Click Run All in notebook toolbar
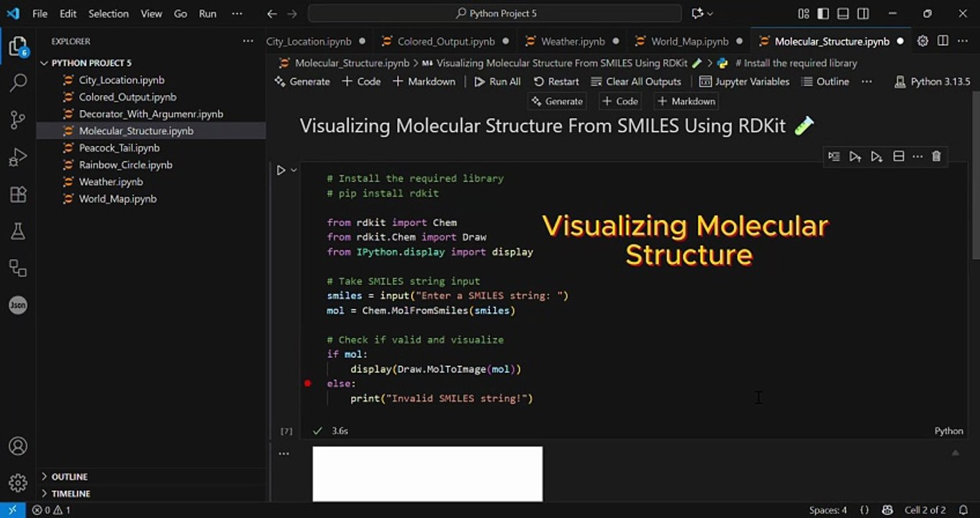 point(497,81)
